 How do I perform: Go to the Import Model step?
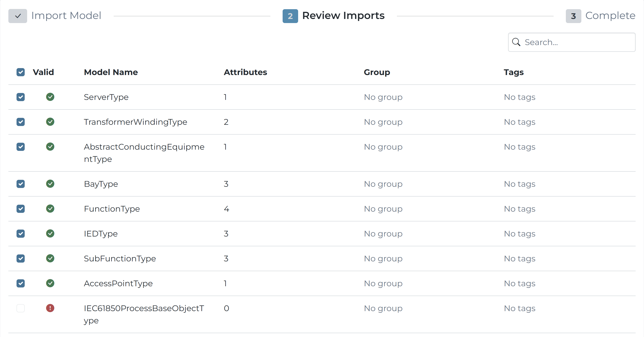click(x=66, y=15)
